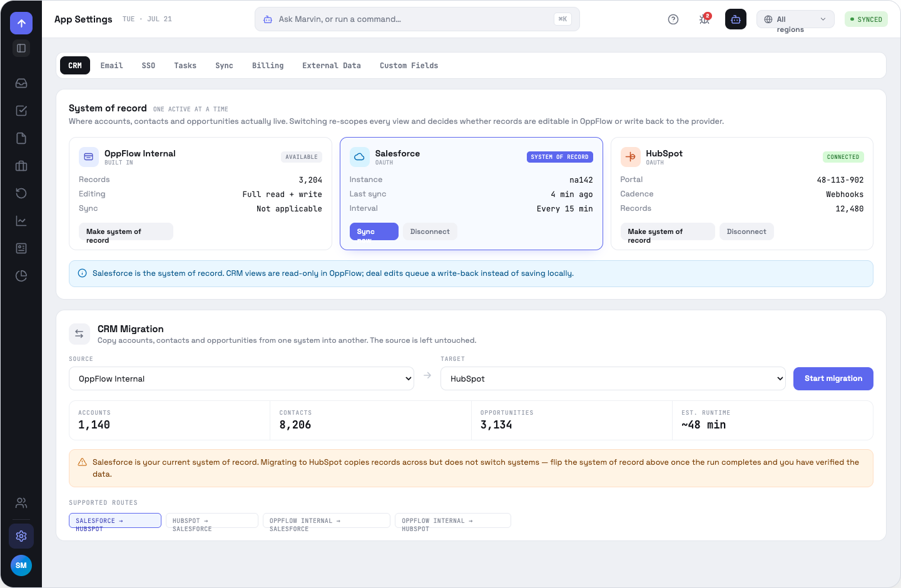
Task: Click the HubSpot logo icon
Action: (x=630, y=157)
